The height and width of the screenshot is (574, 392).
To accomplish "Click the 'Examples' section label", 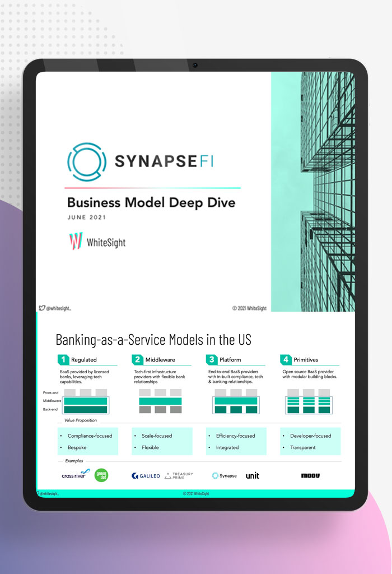I will pyautogui.click(x=74, y=461).
